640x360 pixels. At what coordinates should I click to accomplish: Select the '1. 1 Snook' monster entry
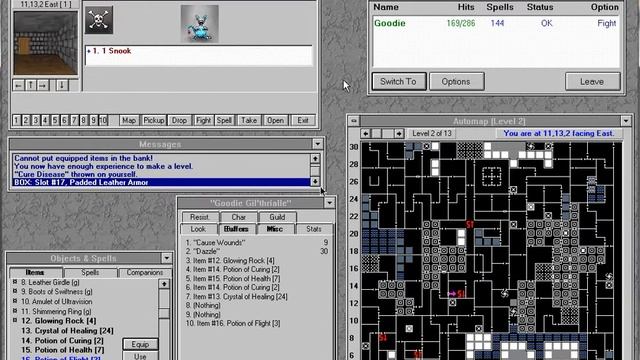click(x=199, y=51)
